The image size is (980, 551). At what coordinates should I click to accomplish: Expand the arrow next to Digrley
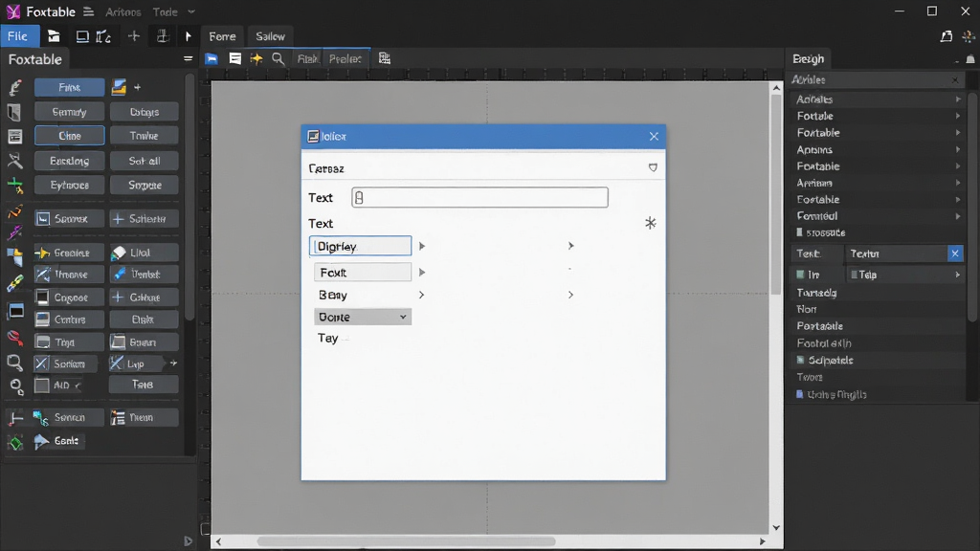(422, 246)
